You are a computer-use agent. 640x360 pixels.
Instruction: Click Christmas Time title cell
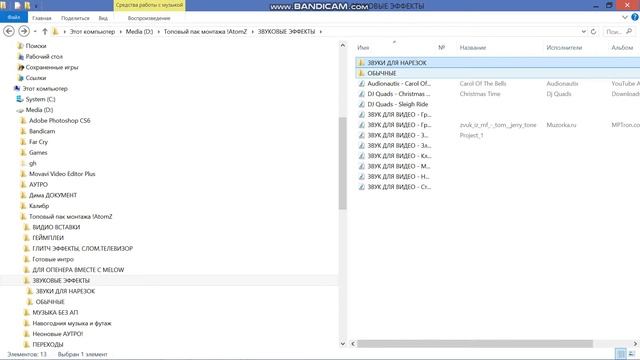[x=480, y=94]
